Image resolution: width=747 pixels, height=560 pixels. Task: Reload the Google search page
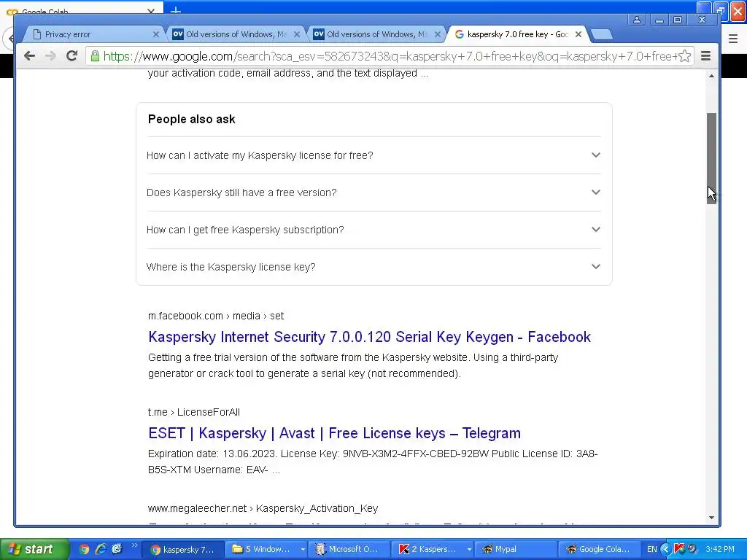tap(72, 56)
